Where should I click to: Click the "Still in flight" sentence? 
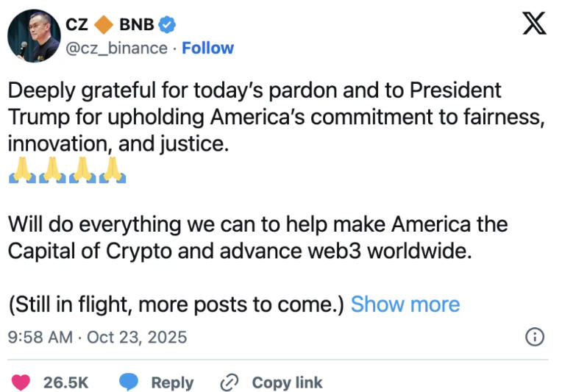177,304
